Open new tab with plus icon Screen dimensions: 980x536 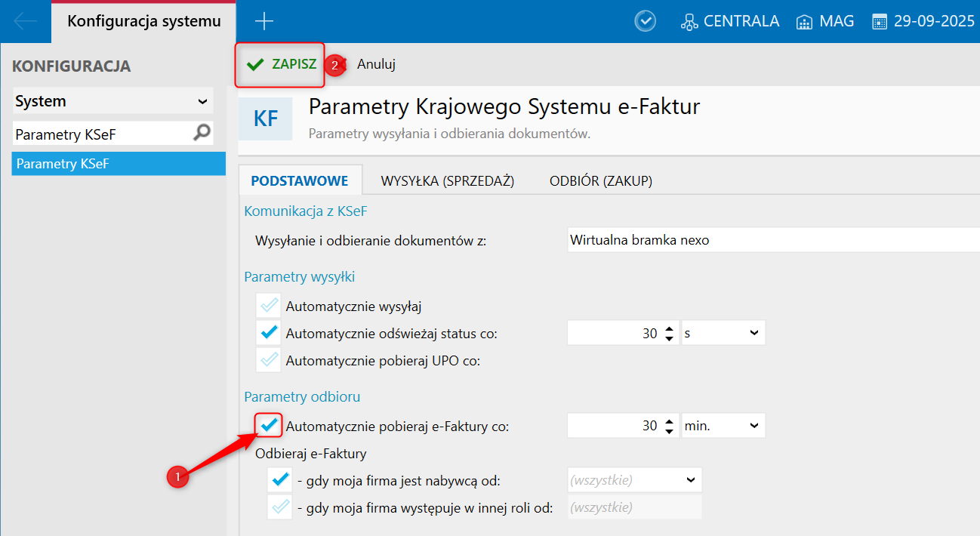pyautogui.click(x=264, y=21)
